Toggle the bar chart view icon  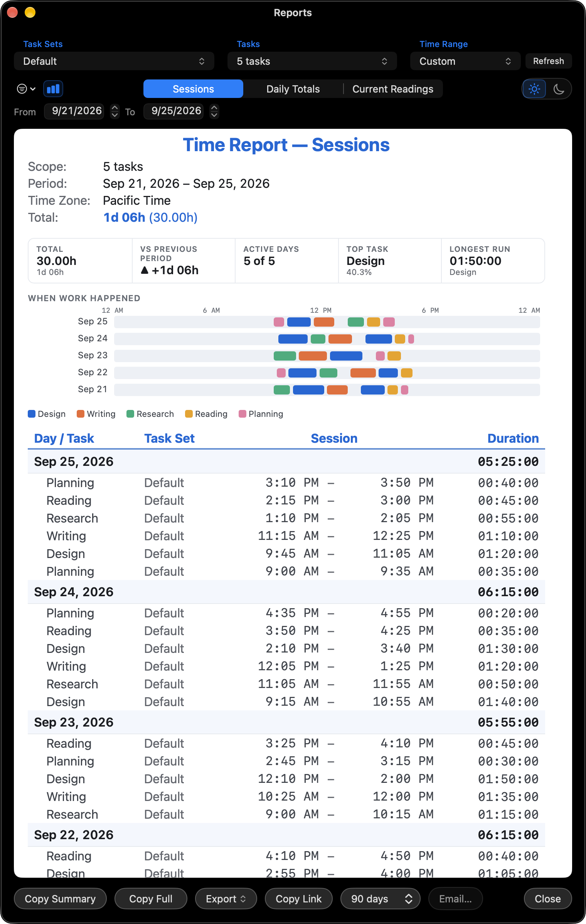[53, 89]
